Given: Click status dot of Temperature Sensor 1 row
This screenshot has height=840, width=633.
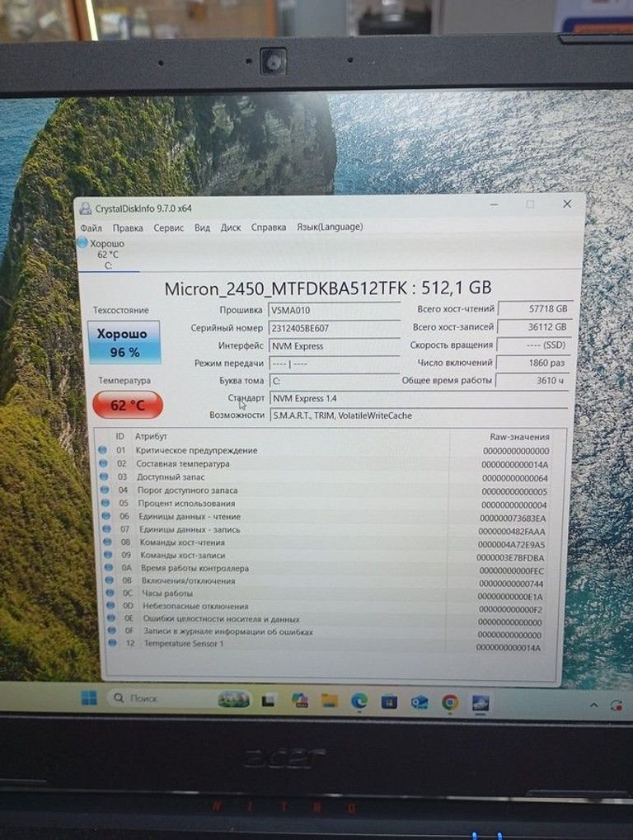Looking at the screenshot, I should click(112, 643).
